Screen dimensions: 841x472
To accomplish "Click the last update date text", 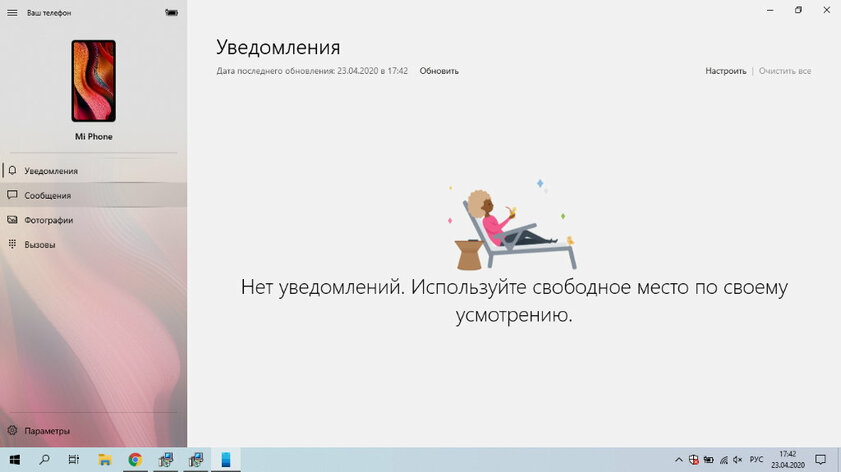I will coord(312,71).
